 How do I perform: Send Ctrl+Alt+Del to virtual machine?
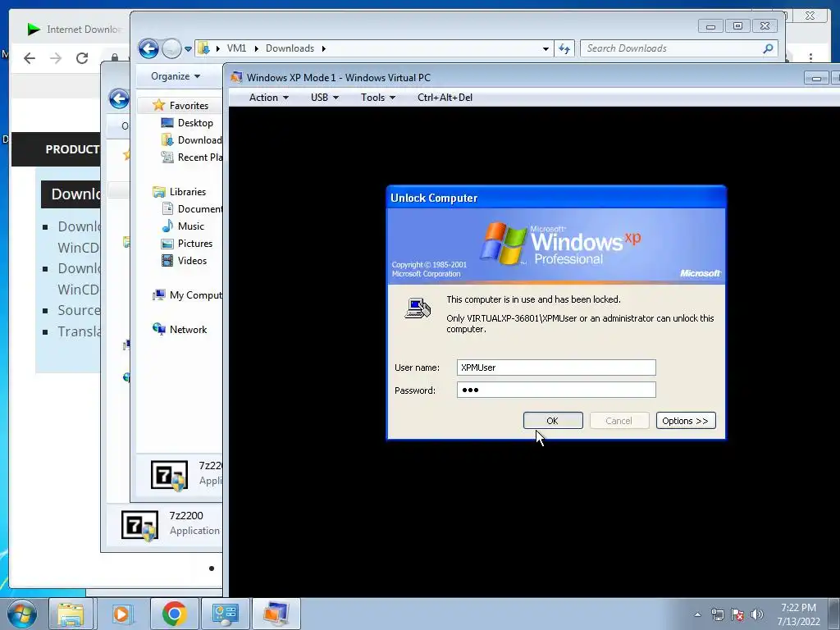coord(445,98)
